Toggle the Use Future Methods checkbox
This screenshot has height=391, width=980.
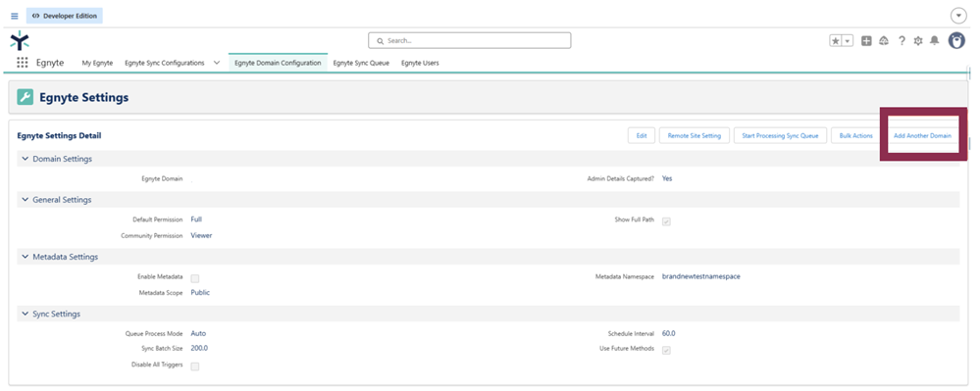point(666,350)
